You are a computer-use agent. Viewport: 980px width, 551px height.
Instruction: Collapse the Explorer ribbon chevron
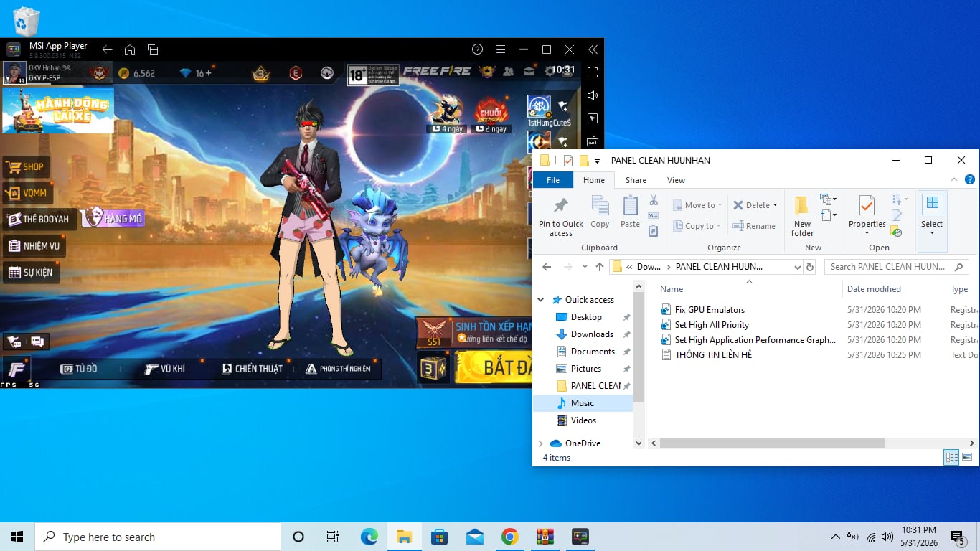click(954, 180)
